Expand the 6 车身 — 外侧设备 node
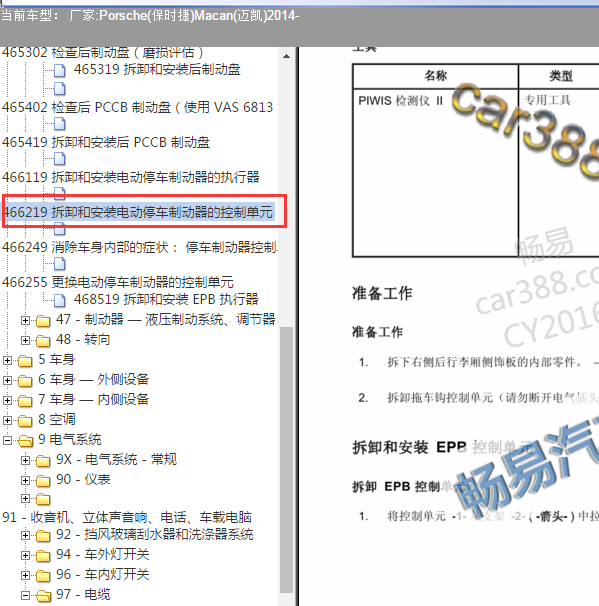Viewport: 599px width, 606px height. point(7,380)
